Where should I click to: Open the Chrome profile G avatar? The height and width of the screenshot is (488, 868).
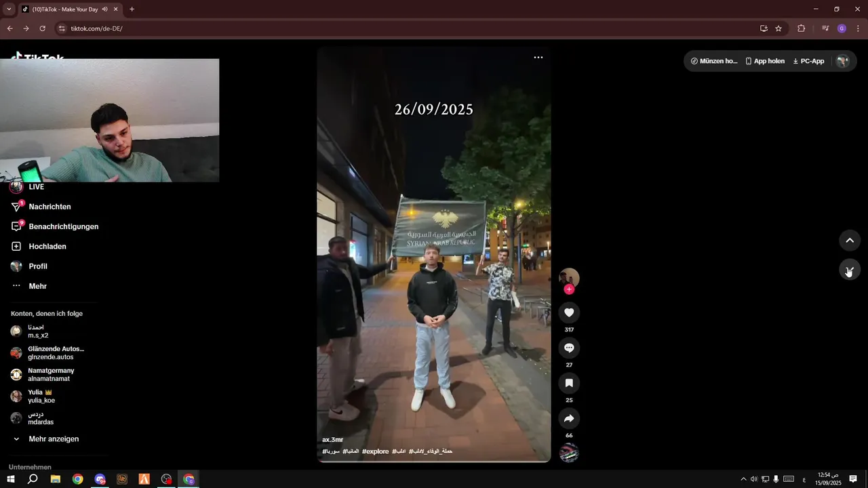pyautogui.click(x=842, y=28)
